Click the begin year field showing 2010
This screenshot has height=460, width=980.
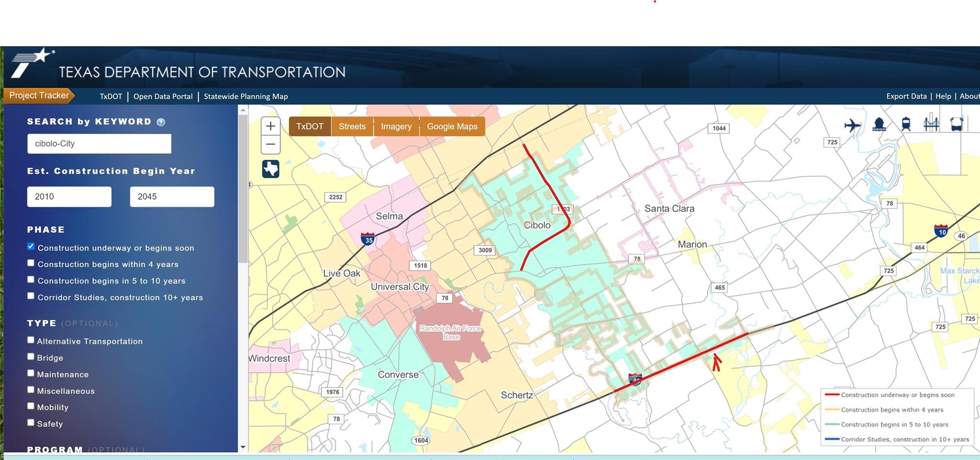click(69, 197)
